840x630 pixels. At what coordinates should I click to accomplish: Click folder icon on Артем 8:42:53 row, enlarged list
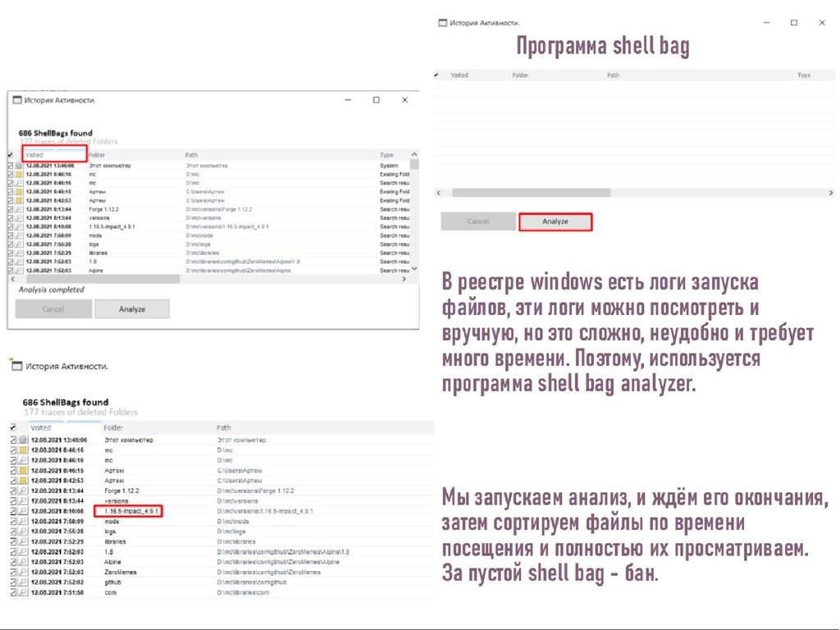point(23,481)
